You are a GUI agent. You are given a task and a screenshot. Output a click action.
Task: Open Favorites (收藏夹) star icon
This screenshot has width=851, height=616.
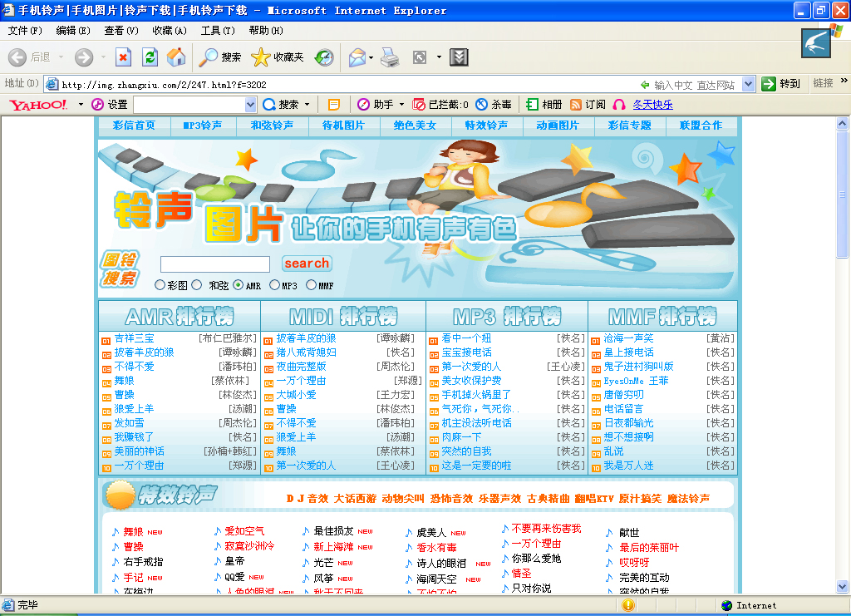click(261, 57)
